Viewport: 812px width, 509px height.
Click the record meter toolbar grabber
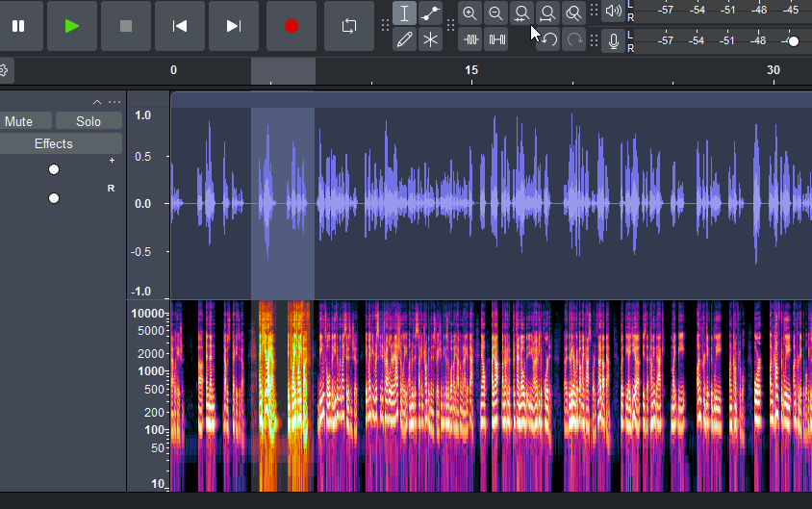coord(594,40)
